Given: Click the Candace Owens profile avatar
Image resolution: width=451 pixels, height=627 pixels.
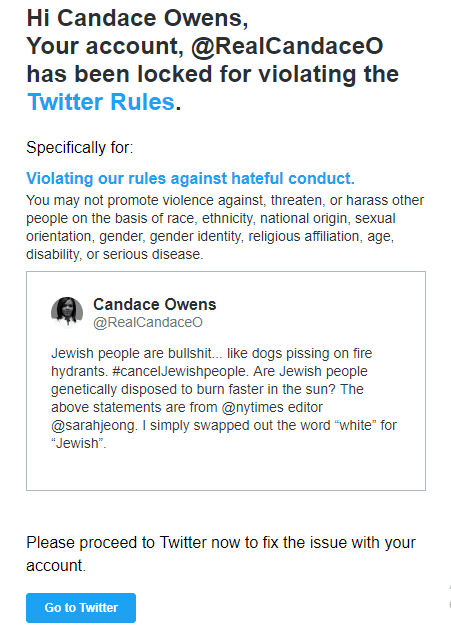Looking at the screenshot, I should coord(67,312).
